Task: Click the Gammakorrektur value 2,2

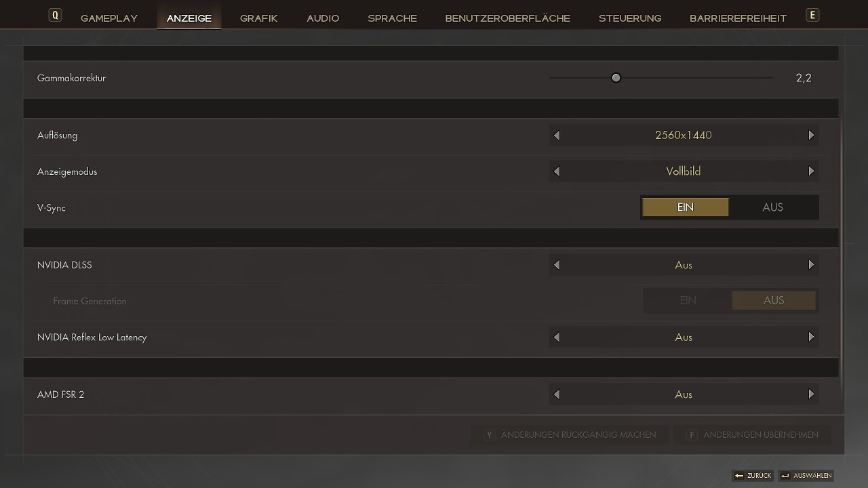Action: tap(804, 78)
